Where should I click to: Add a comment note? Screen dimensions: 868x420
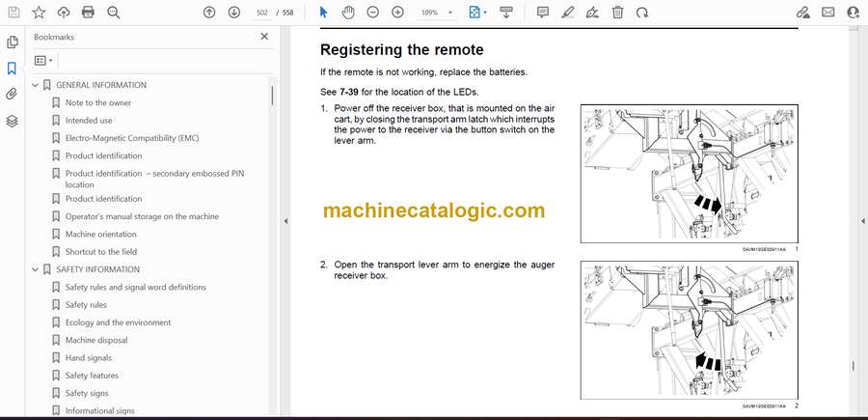click(x=543, y=13)
